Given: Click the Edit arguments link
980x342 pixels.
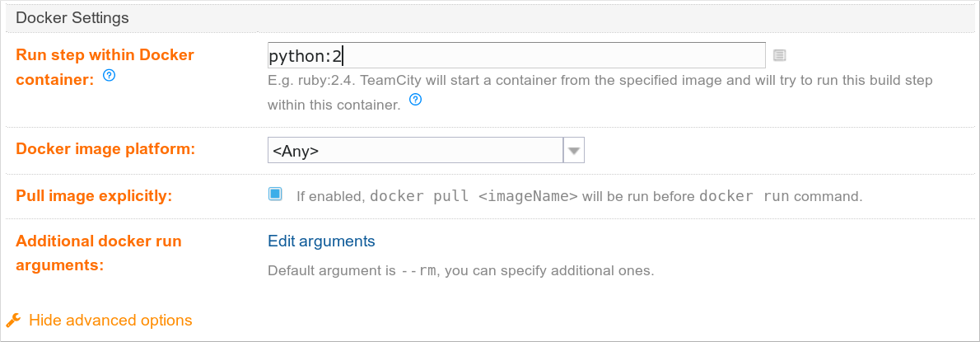Looking at the screenshot, I should (x=321, y=241).
